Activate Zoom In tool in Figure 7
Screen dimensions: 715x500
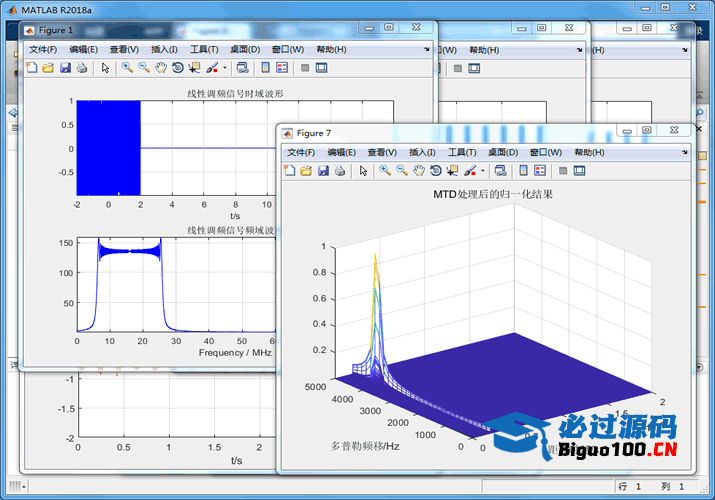(x=385, y=171)
